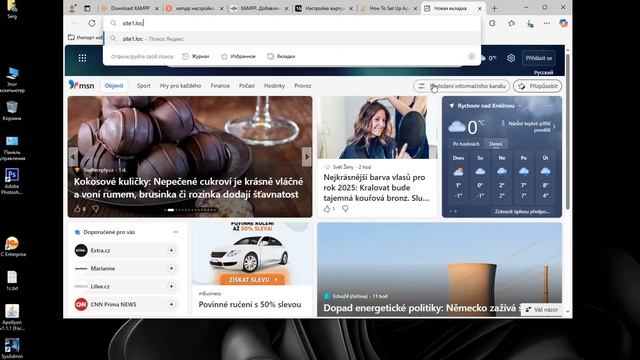
Task: Open the Zobrazit úplnou předpověď link
Action: pos(522,211)
